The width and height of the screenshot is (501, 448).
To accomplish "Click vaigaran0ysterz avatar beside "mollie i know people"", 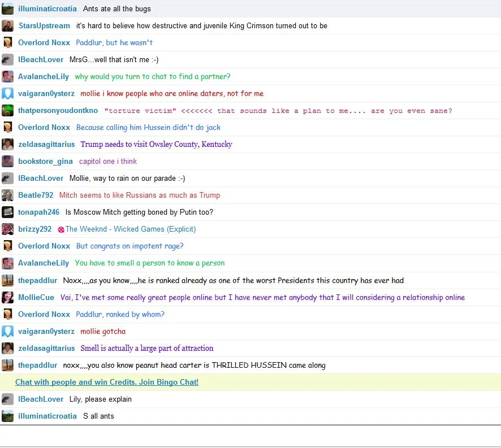I will [x=8, y=93].
